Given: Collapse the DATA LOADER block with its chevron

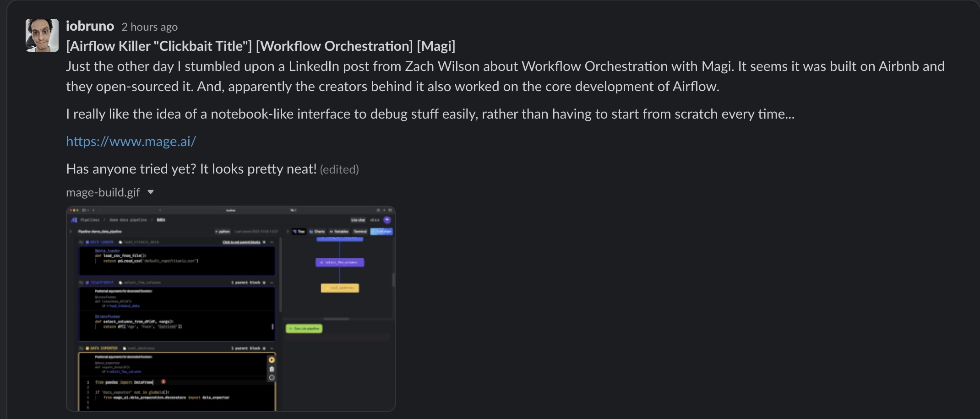Looking at the screenshot, I should coord(272,242).
